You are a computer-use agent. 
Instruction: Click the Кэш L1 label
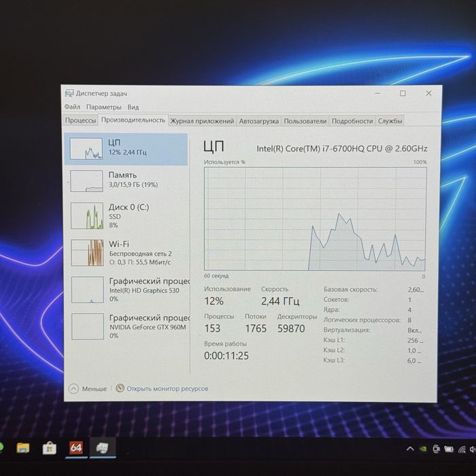pyautogui.click(x=334, y=340)
